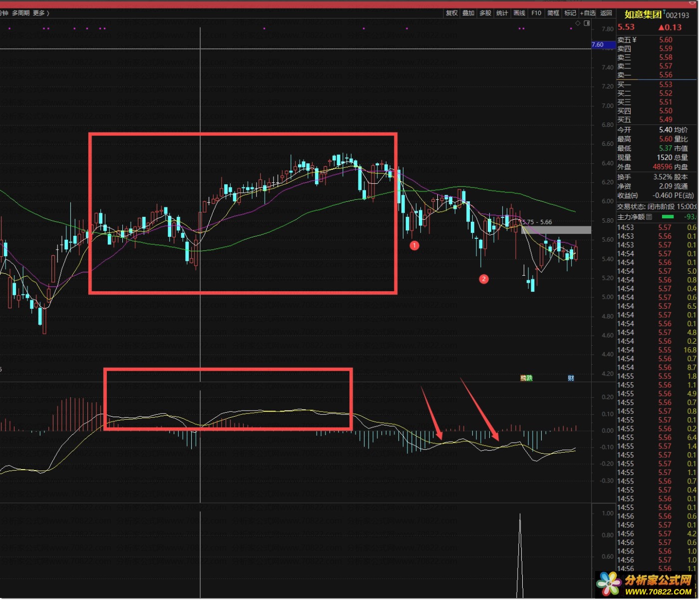Click the 收益 value -0.460

click(663, 196)
